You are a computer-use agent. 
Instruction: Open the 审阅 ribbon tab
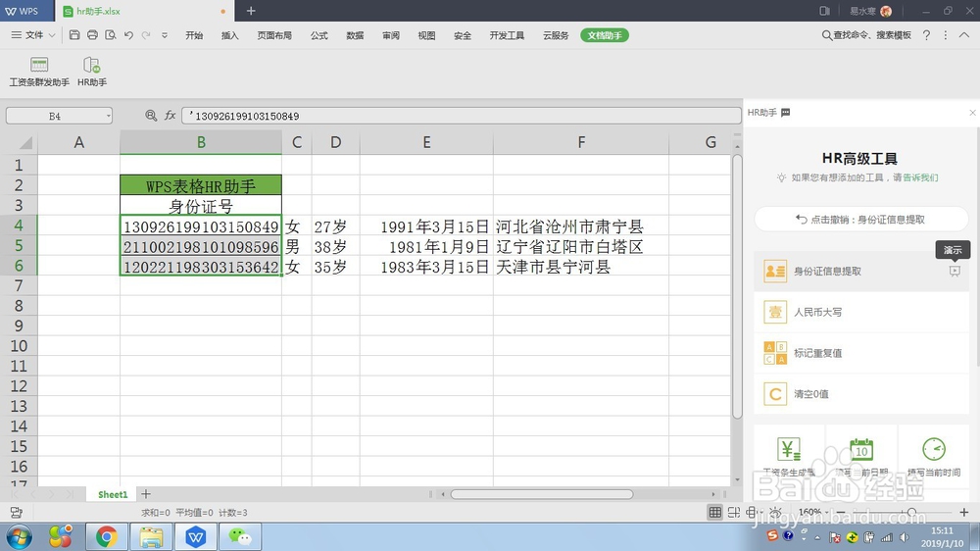click(x=391, y=35)
